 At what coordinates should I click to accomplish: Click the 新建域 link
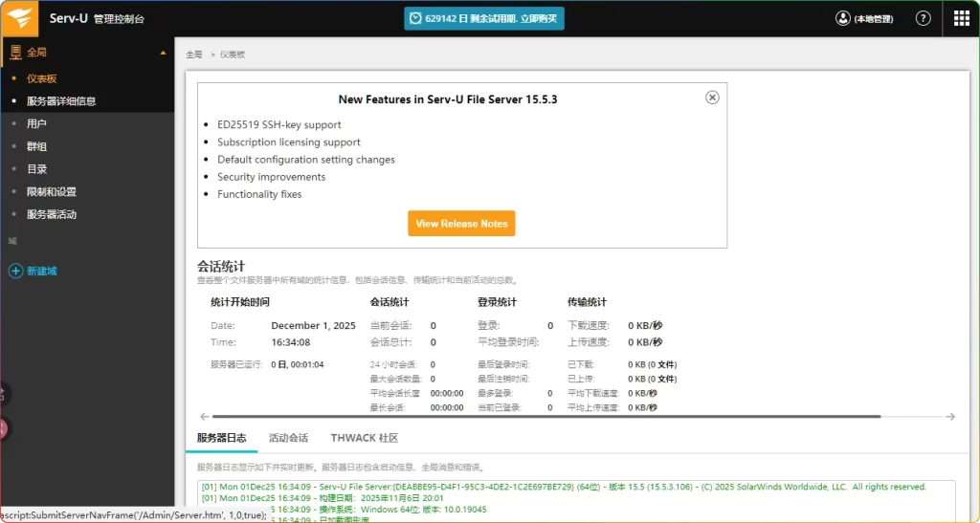[42, 271]
